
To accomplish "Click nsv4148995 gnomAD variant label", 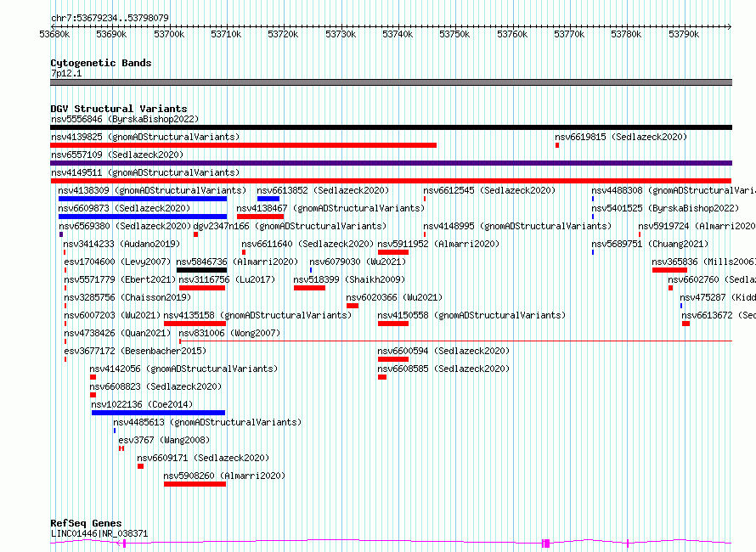I will [x=517, y=226].
